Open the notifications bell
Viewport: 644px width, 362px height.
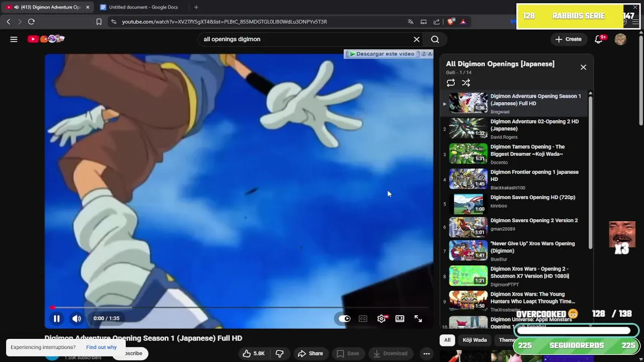click(599, 39)
